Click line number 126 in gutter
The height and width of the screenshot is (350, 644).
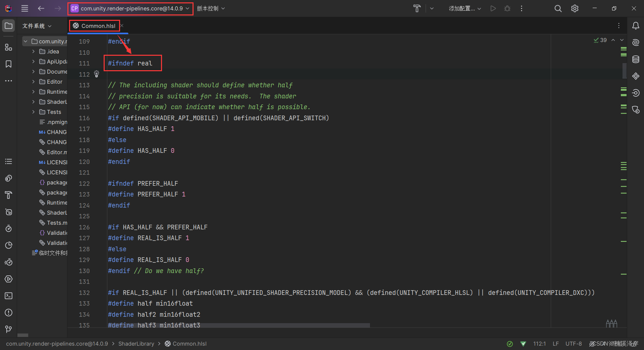pyautogui.click(x=84, y=227)
